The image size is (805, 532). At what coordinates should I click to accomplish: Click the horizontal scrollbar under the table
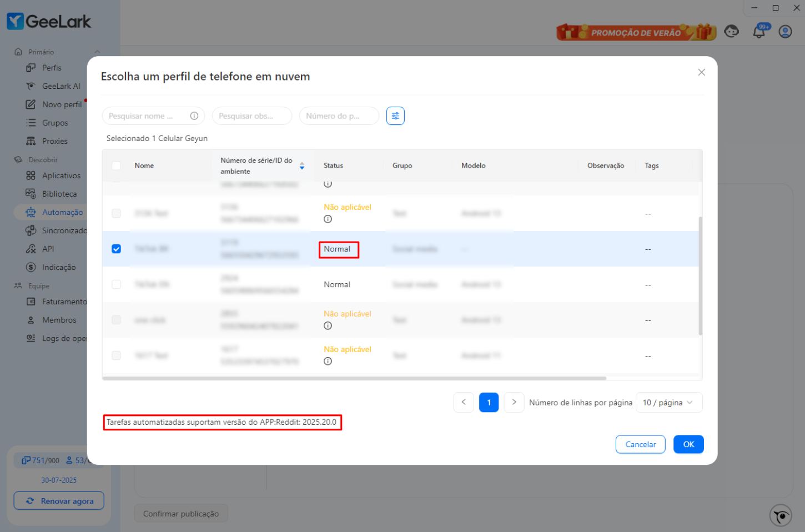click(354, 378)
